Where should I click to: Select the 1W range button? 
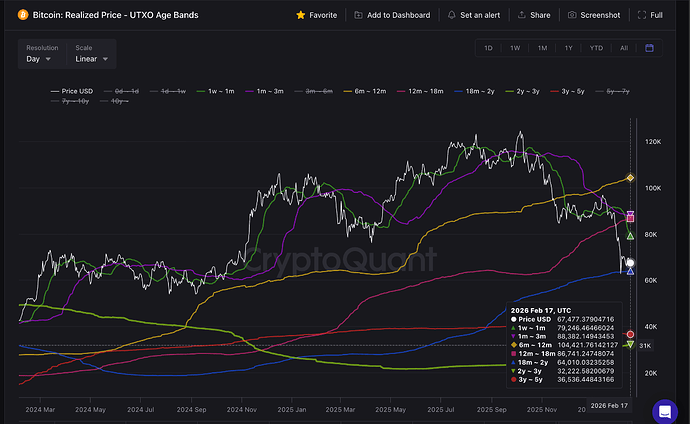(x=515, y=48)
